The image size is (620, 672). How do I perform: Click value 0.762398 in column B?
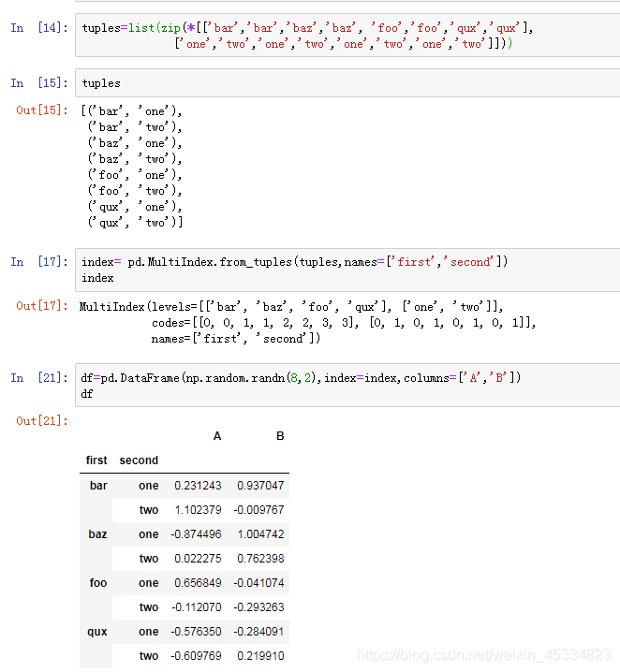[260, 559]
